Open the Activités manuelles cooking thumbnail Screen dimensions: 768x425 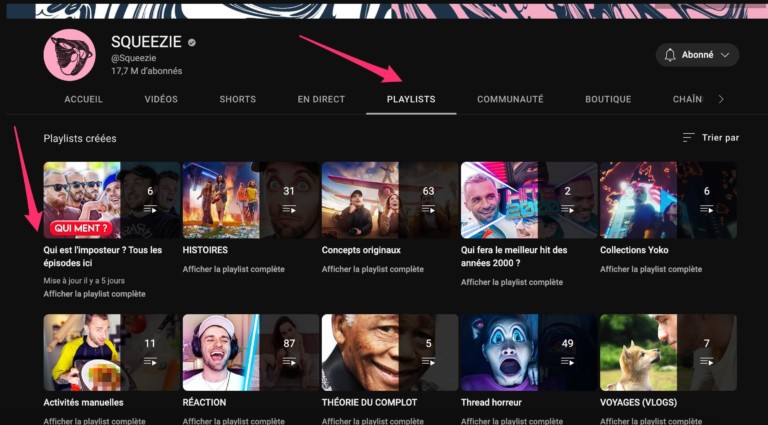click(x=112, y=353)
